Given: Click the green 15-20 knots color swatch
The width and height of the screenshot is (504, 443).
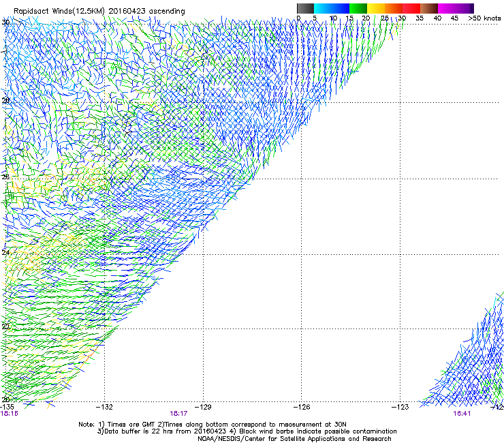Looking at the screenshot, I should [358, 8].
